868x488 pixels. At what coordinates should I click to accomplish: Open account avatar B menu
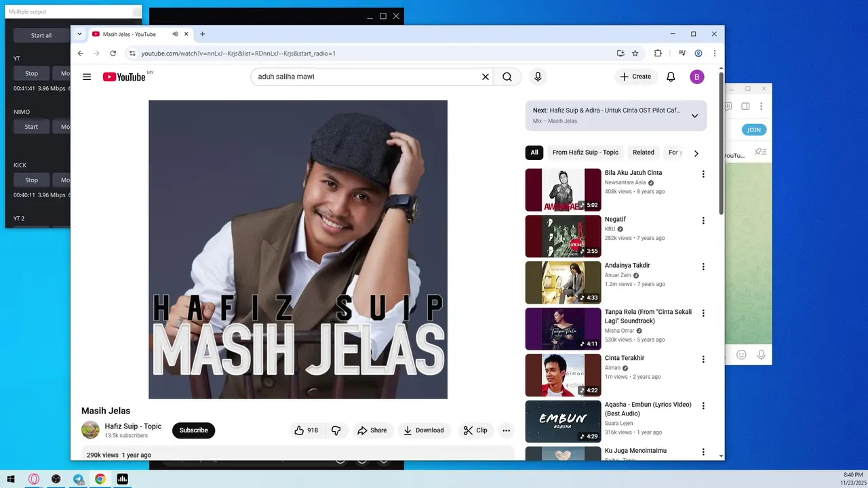[697, 77]
